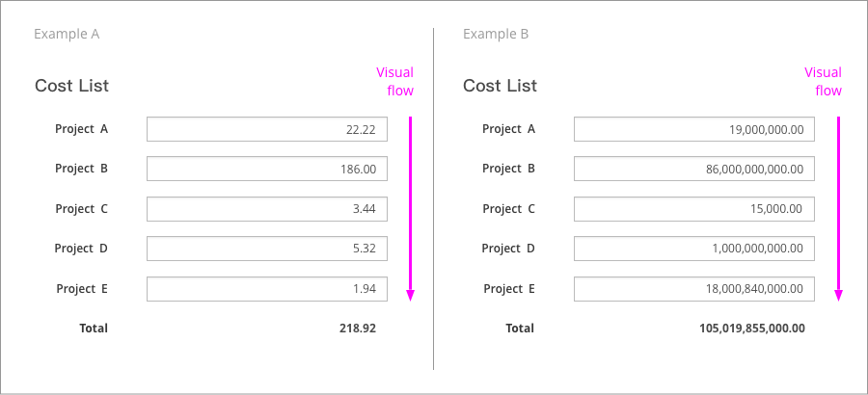
Task: Click the Project D field with 5.32
Action: 267,249
